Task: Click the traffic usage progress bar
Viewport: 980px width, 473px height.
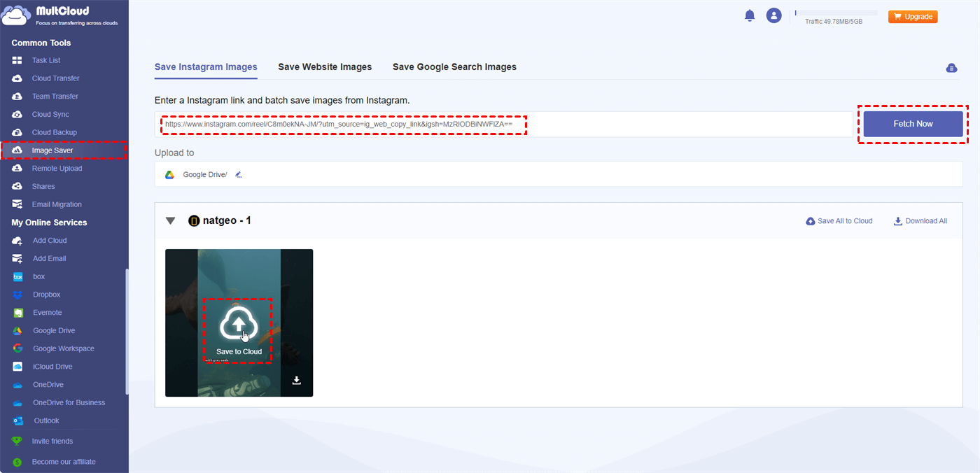Action: click(x=836, y=13)
